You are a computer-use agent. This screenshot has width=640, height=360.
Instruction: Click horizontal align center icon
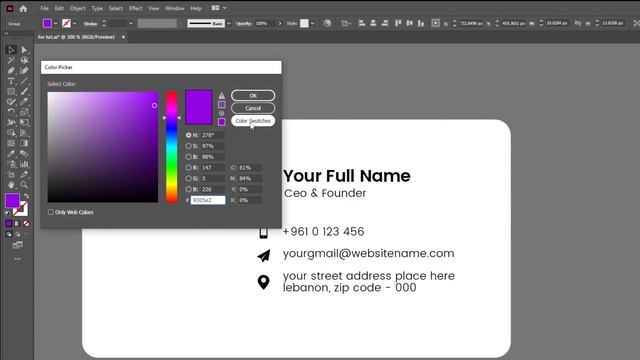[x=373, y=23]
